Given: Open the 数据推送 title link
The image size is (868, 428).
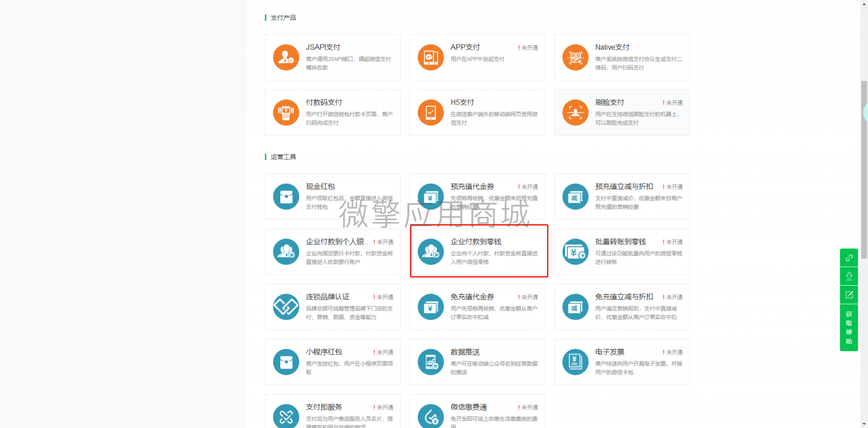Looking at the screenshot, I should point(465,352).
